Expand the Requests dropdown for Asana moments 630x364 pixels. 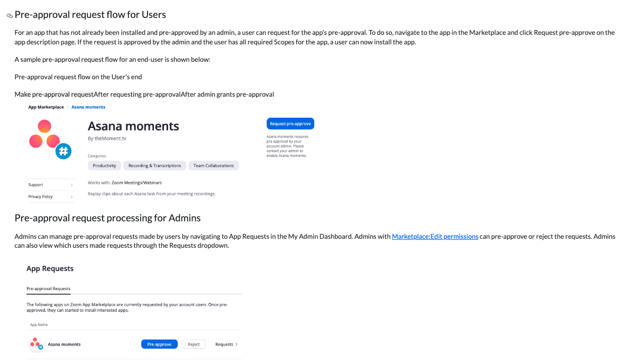click(x=226, y=344)
